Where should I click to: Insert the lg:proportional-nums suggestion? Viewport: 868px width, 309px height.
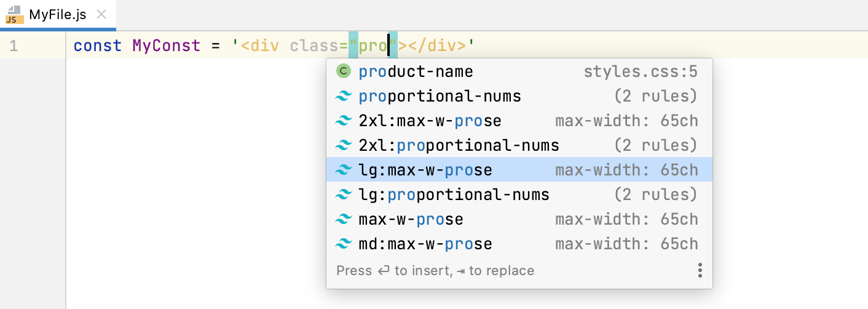tap(454, 195)
